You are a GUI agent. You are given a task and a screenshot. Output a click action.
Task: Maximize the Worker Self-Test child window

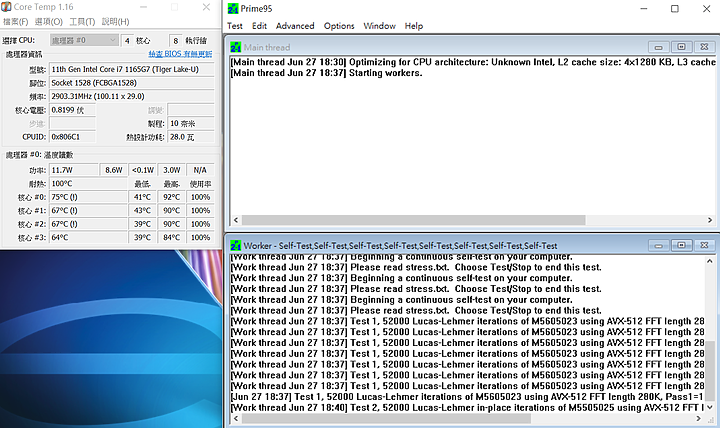(x=681, y=245)
